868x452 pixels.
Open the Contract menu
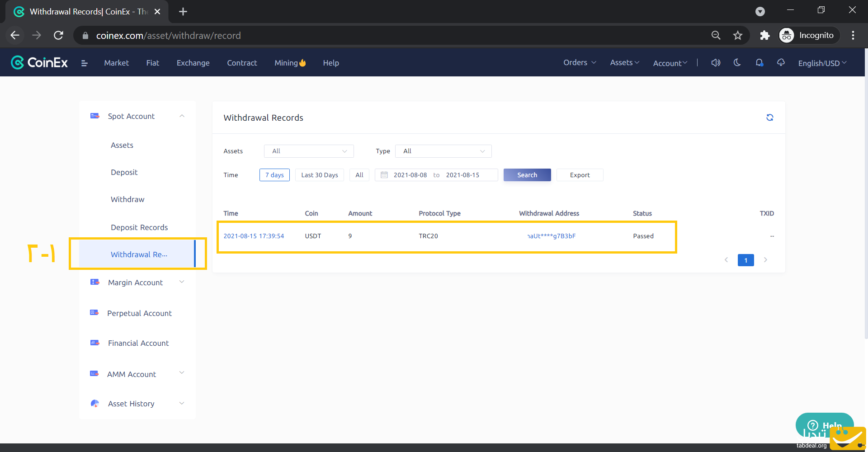[242, 63]
